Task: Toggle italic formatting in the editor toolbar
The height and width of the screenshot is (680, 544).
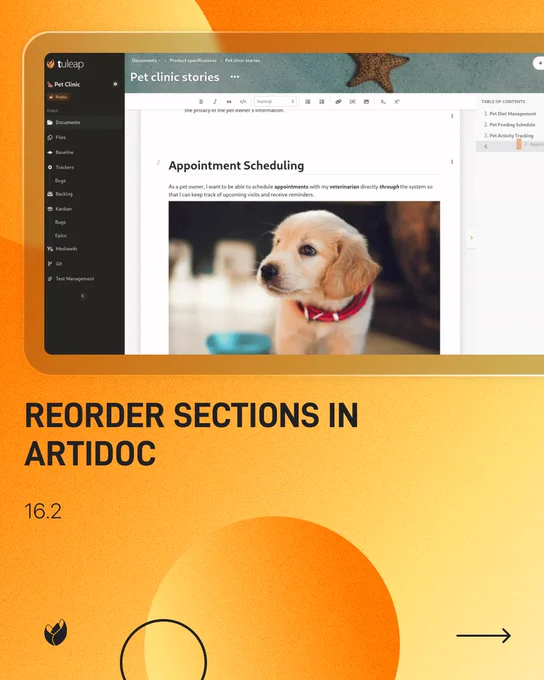Action: pyautogui.click(x=215, y=101)
